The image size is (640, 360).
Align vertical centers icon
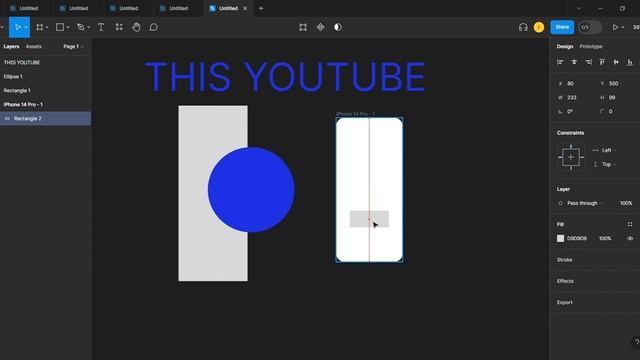616,62
